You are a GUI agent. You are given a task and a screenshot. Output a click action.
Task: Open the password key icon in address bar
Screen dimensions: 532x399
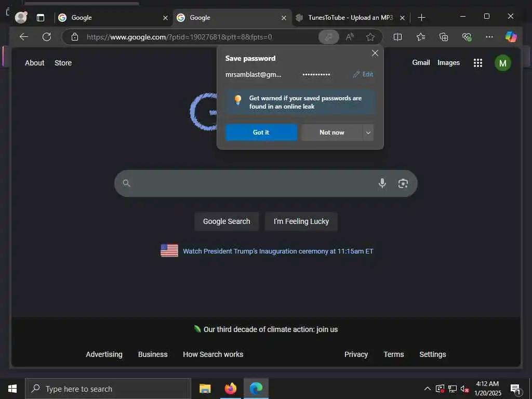pos(328,37)
